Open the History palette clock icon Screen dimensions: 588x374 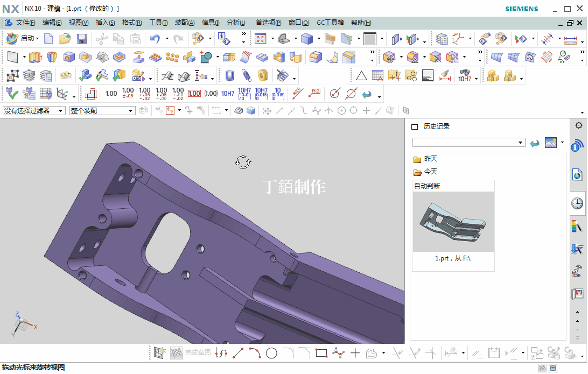pos(577,203)
